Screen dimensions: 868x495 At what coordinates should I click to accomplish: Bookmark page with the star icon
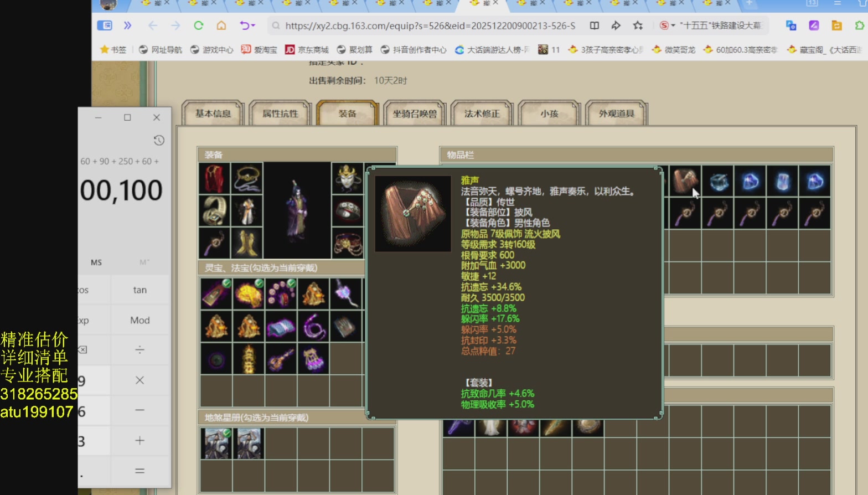pyautogui.click(x=638, y=25)
